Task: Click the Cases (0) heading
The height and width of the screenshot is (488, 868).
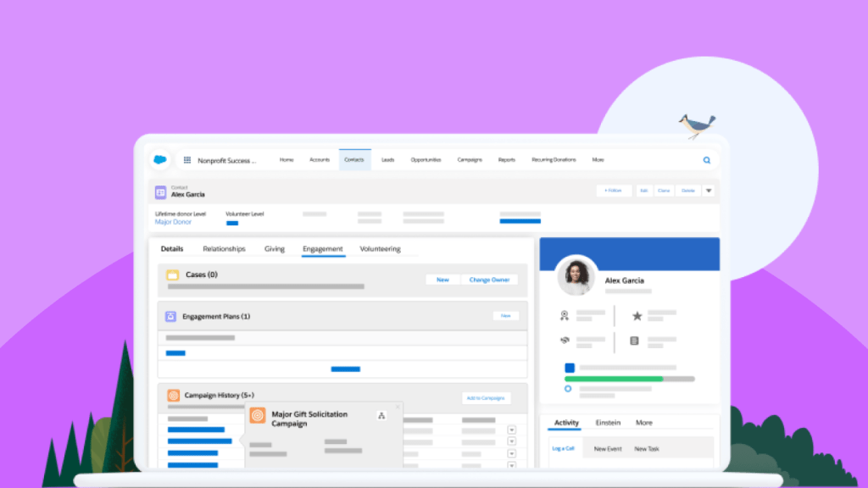Action: (202, 274)
